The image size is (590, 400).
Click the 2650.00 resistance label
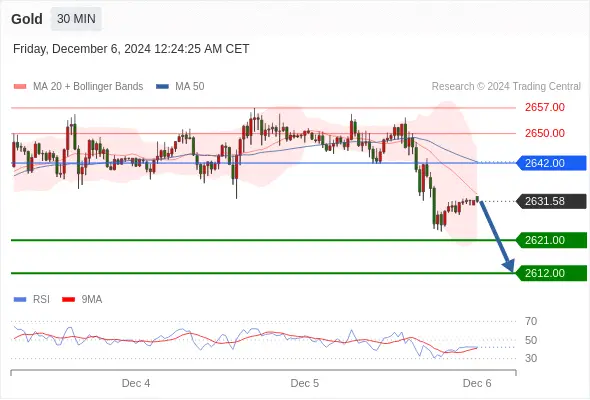click(x=544, y=133)
